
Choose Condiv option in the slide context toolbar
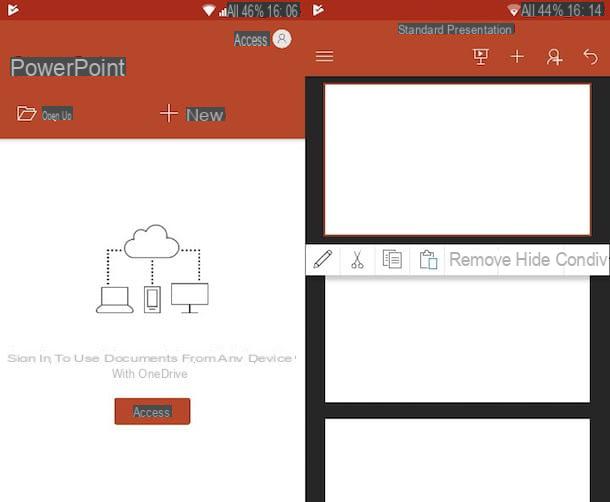coord(582,260)
